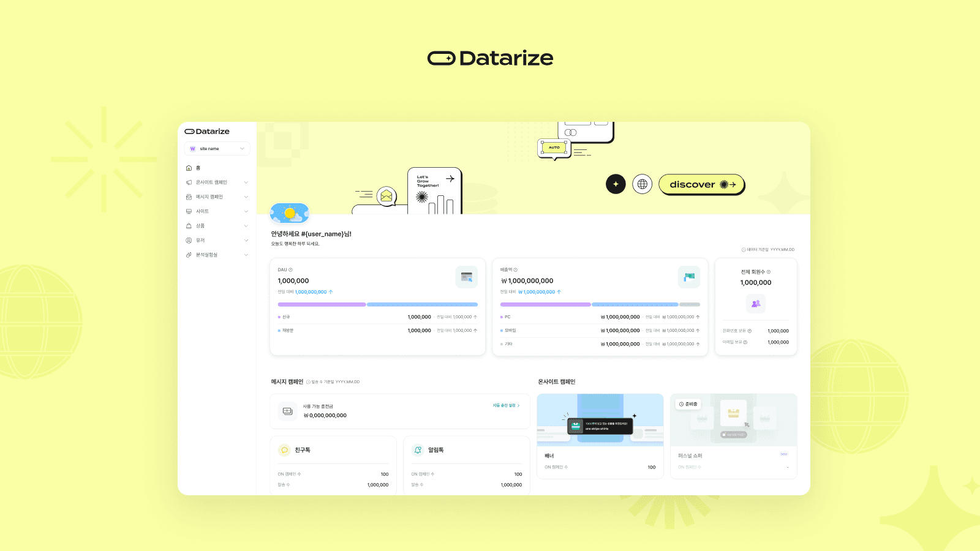Click the DAU change value 1,000,000,000
Image resolution: width=980 pixels, height=551 pixels.
coord(311,292)
